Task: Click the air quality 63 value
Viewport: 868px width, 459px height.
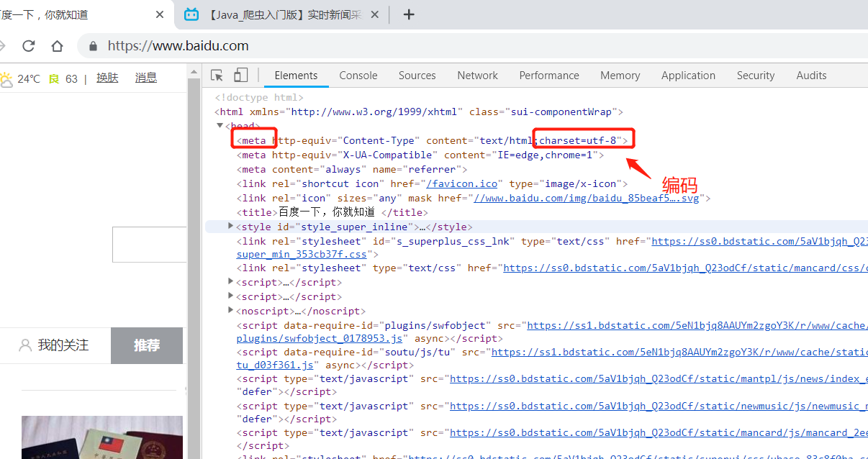Action: [x=71, y=78]
